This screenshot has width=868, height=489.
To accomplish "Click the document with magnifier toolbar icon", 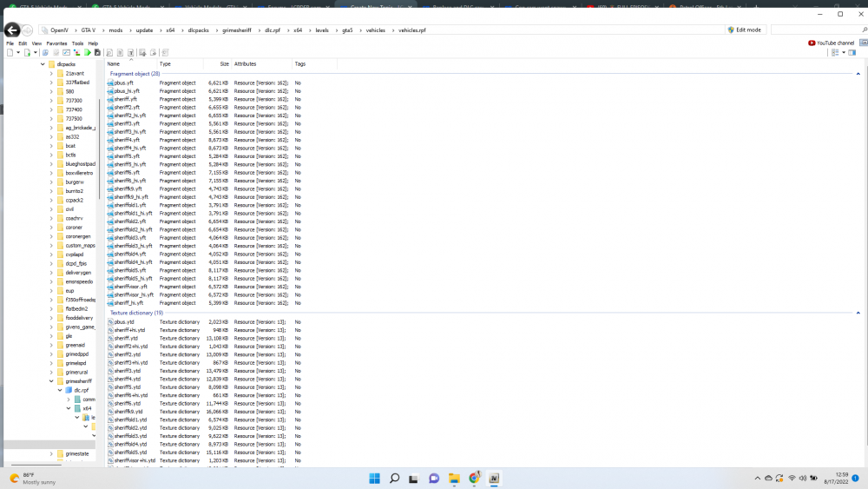I will (109, 53).
